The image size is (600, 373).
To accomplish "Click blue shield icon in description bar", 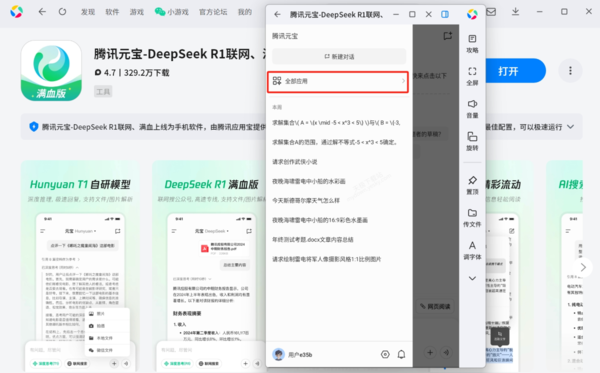I will [34, 126].
